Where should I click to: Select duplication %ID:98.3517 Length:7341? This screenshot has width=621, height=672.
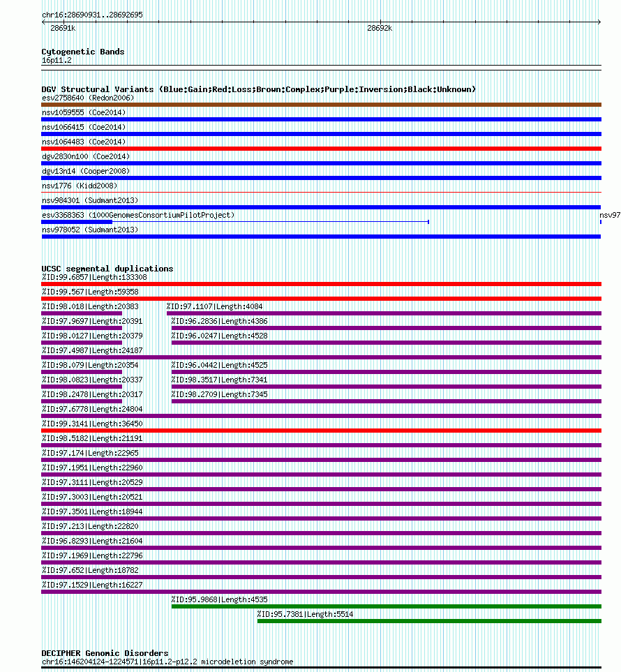219,380
